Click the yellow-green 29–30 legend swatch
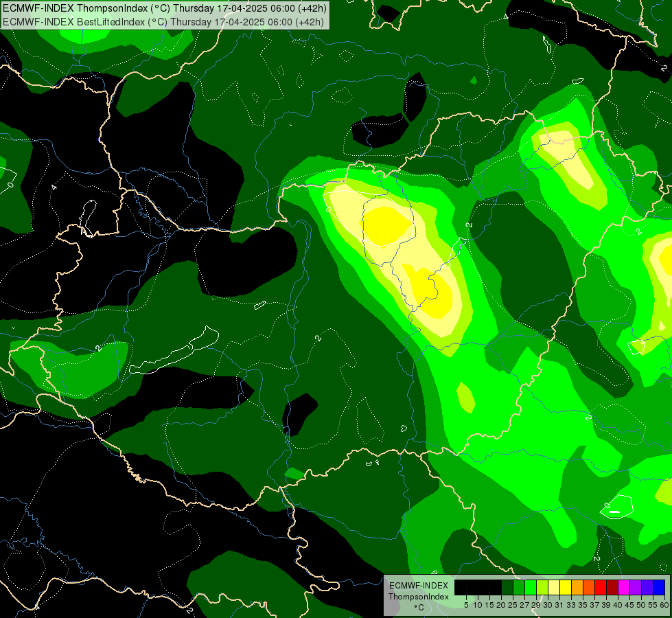This screenshot has height=618, width=672. [x=542, y=587]
